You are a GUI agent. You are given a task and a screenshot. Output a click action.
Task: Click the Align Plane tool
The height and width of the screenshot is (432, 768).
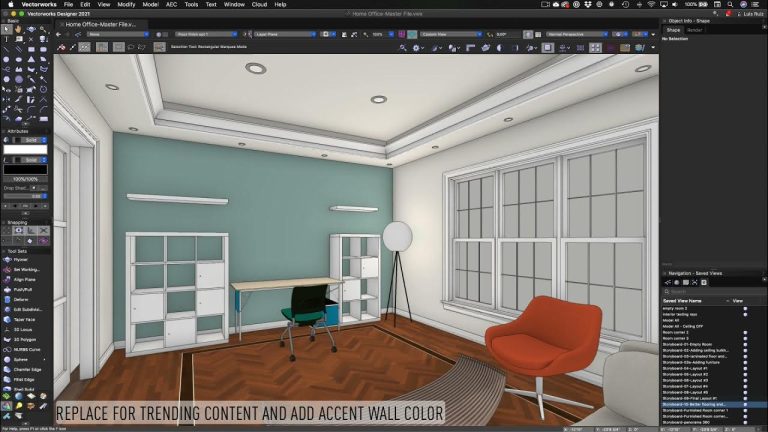[x=20, y=279]
